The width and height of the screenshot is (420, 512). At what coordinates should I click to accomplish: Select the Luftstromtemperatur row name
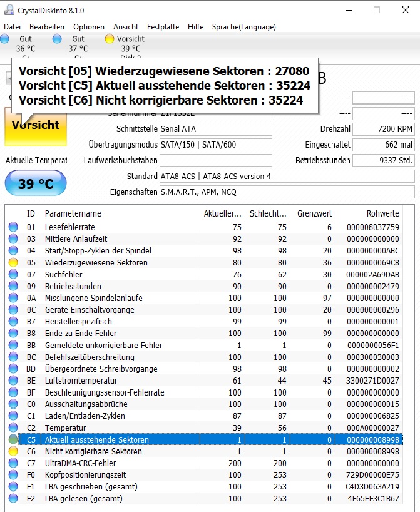(81, 381)
